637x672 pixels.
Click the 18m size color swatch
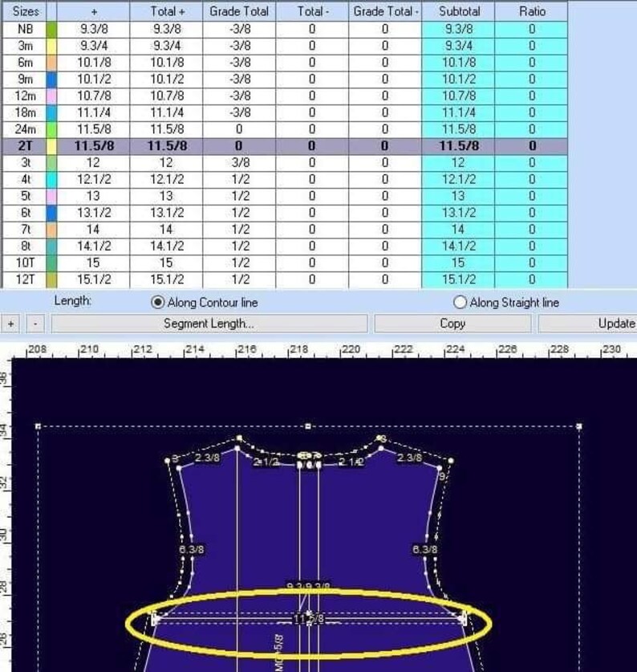(x=51, y=112)
